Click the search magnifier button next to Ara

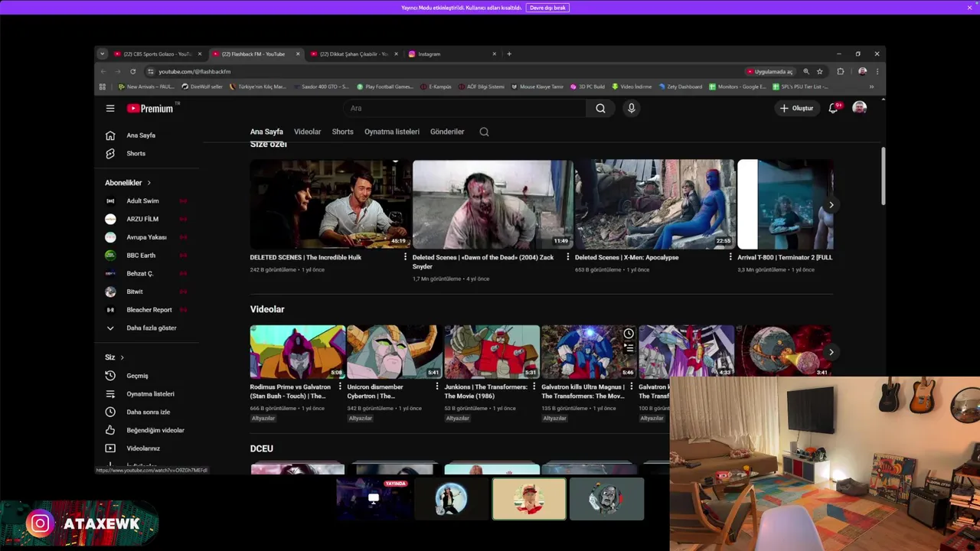coord(600,108)
